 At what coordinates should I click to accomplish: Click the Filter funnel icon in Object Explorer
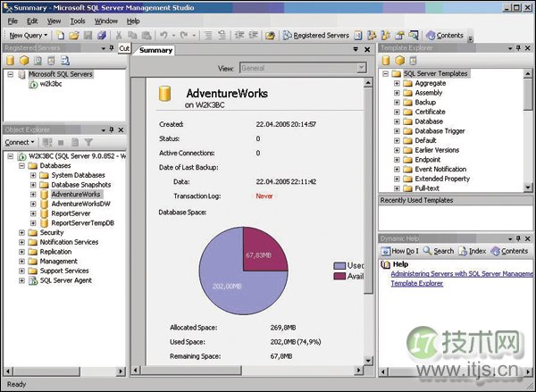(88, 142)
